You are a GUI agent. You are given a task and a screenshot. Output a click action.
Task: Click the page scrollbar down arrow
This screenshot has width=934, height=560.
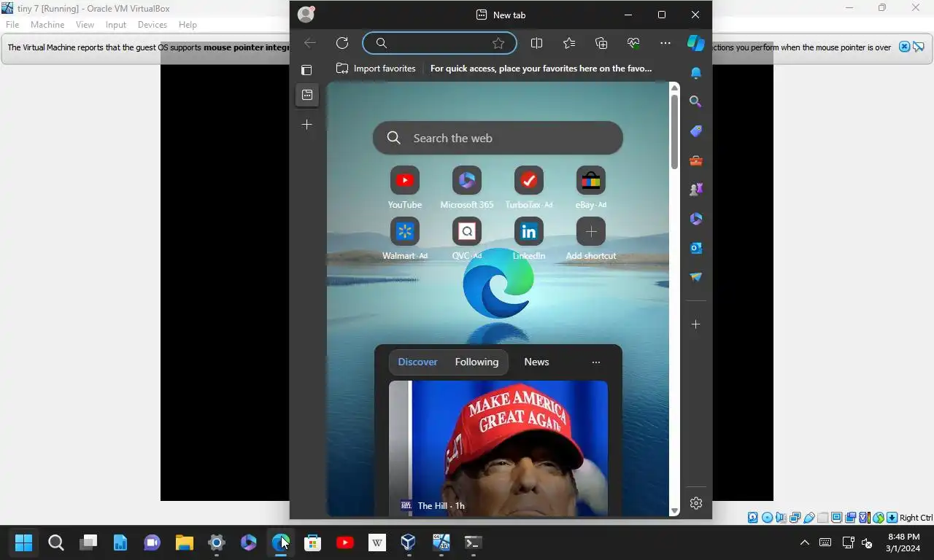[674, 510]
